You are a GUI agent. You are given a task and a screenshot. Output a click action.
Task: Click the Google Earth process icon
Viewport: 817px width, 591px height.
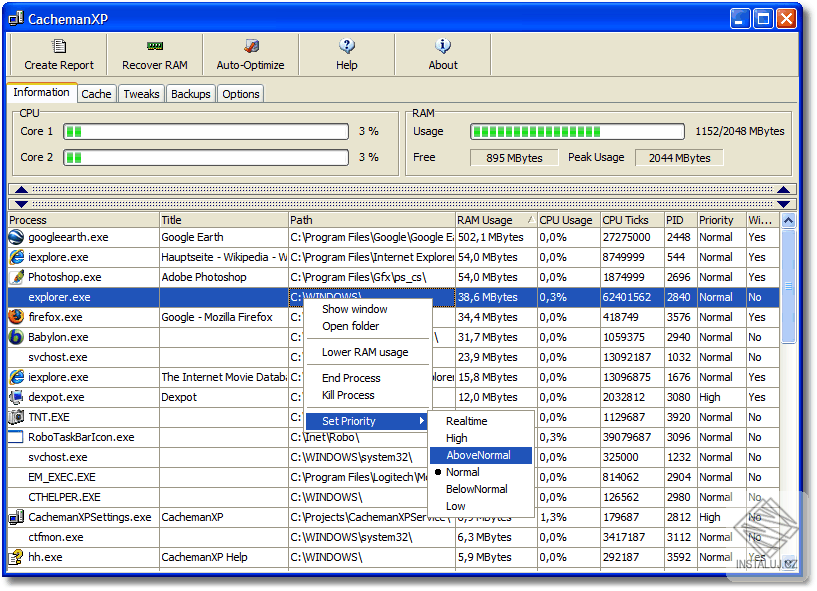[x=16, y=237]
